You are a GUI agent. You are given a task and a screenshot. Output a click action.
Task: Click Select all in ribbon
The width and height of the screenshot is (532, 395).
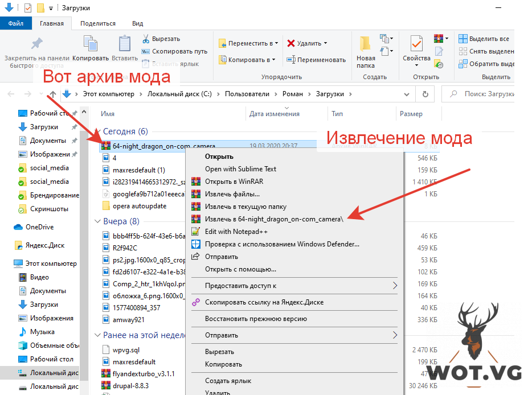(484, 39)
